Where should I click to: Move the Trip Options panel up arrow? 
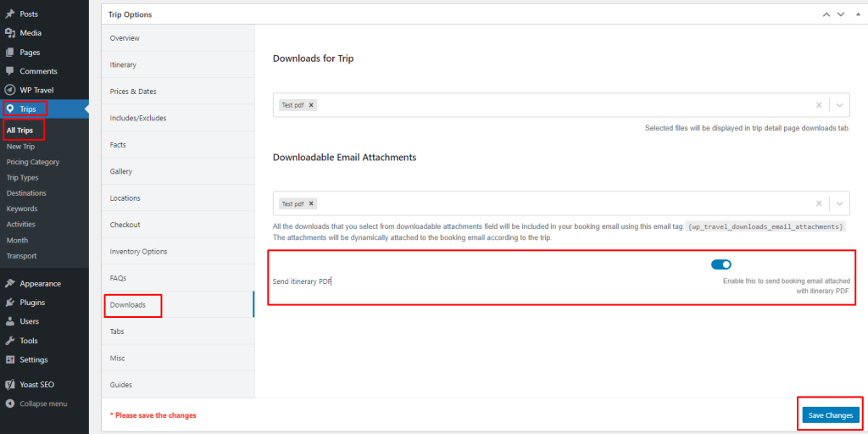(826, 14)
